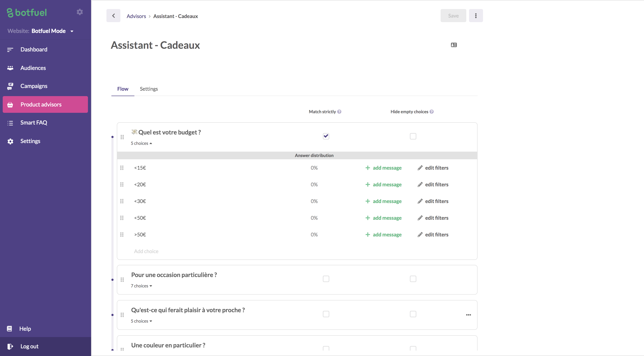This screenshot has width=644, height=356.
Task: Click the Add choice input field
Action: coord(146,251)
